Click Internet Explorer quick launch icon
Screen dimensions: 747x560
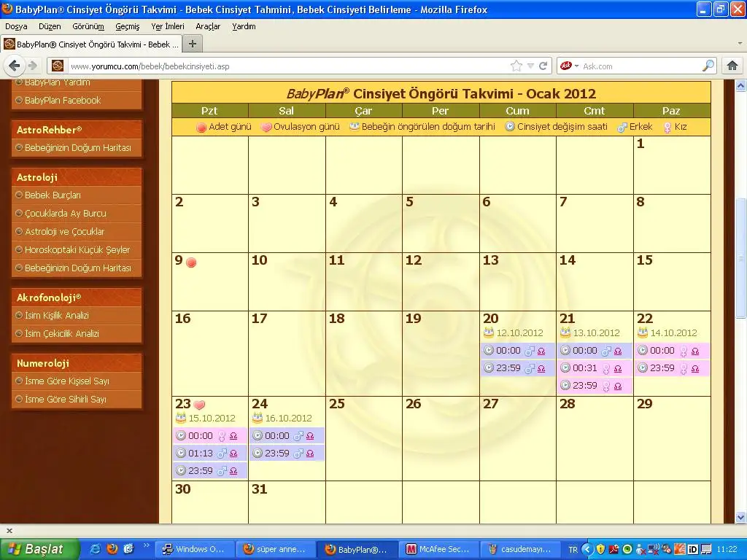point(96,549)
